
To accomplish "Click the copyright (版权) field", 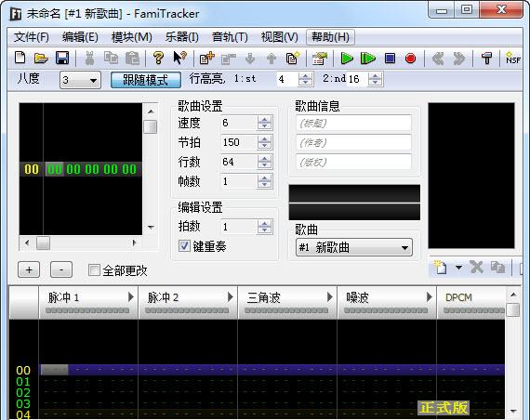I will tap(353, 163).
